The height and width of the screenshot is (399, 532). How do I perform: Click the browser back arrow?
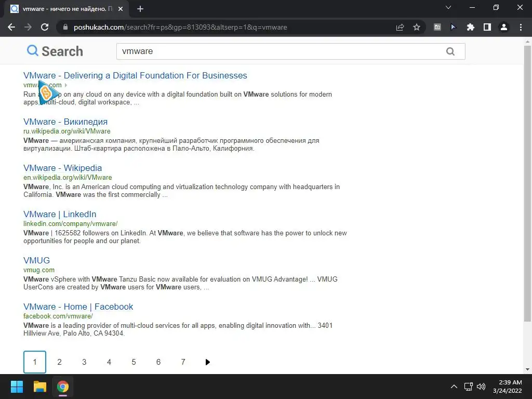click(11, 27)
